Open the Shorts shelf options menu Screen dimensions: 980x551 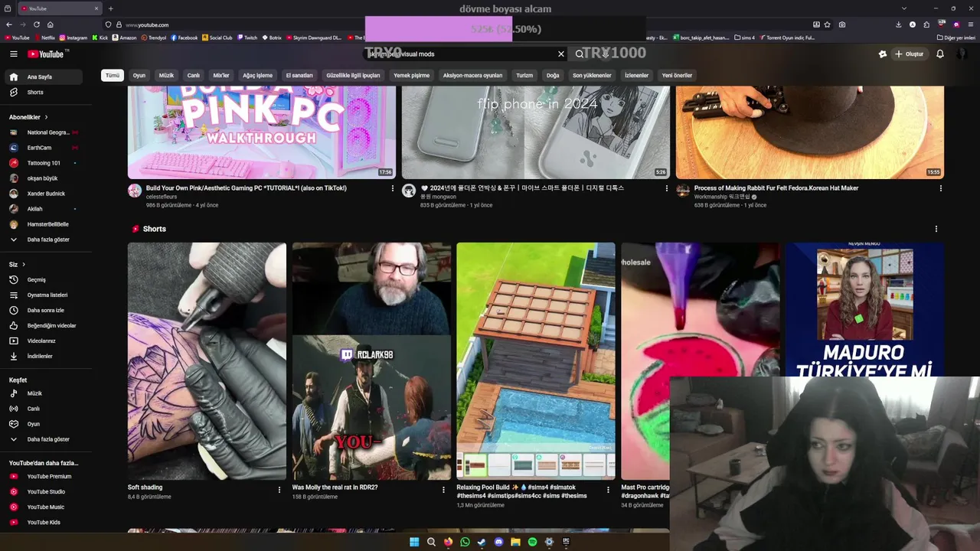coord(936,229)
